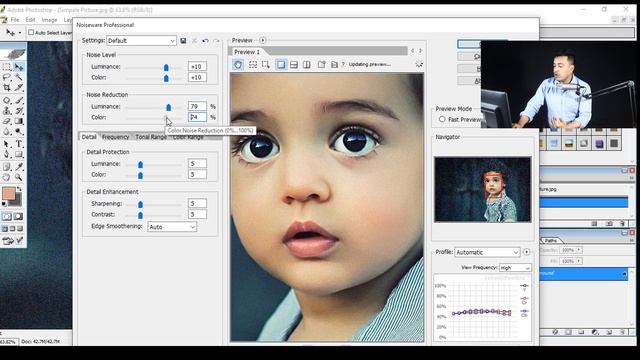Select the Blur tool

(x=7, y=131)
